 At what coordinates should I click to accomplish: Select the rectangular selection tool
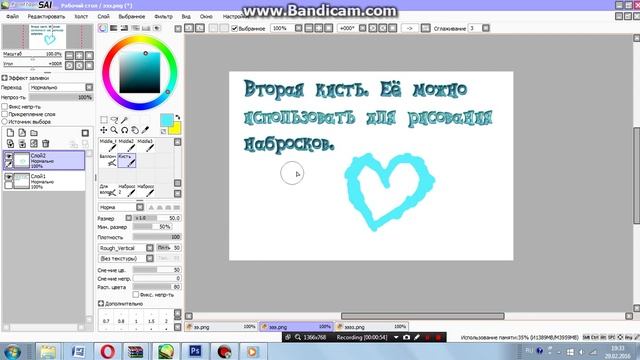[104, 120]
